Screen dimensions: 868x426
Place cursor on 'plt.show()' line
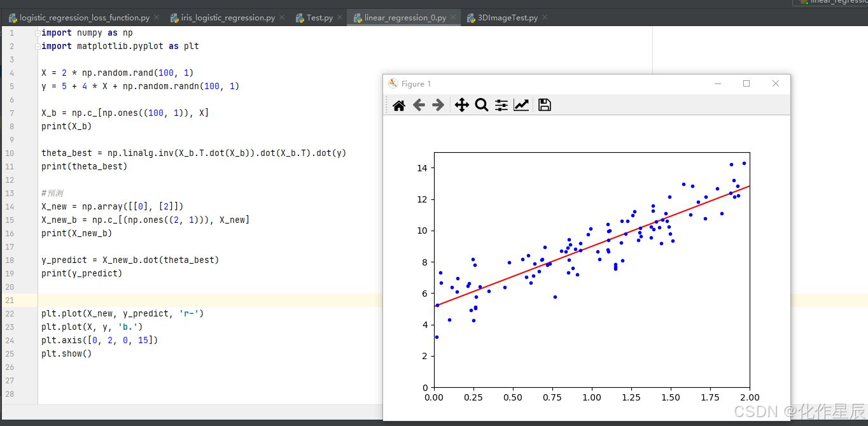pyautogui.click(x=67, y=353)
